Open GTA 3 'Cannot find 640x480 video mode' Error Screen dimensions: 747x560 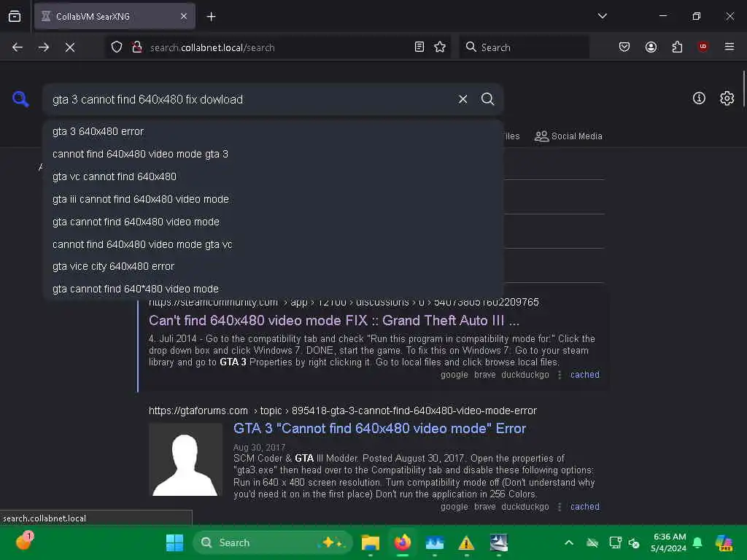pyautogui.click(x=379, y=429)
